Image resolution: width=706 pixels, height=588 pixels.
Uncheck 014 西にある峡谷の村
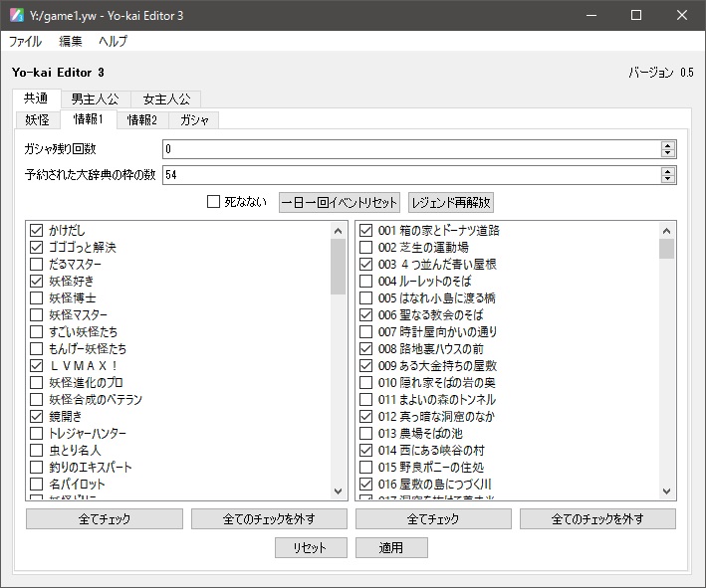click(366, 451)
